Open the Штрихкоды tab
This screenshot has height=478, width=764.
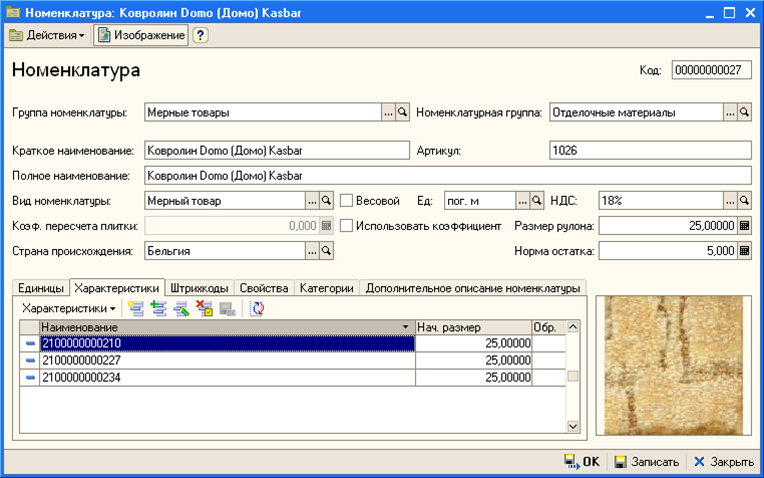coord(199,288)
